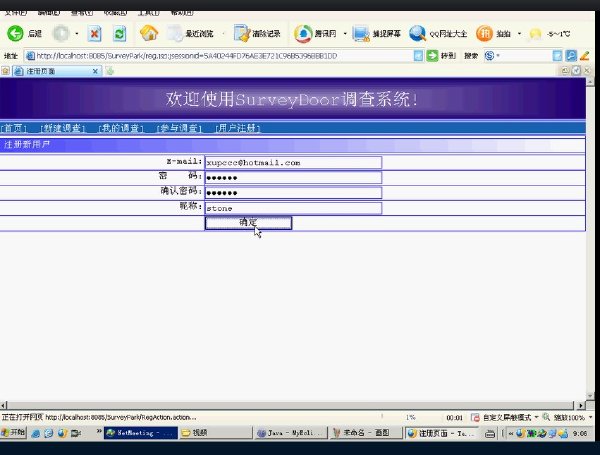The image size is (600, 455).
Task: Open QQ网址大全 site directory
Action: coord(438,34)
